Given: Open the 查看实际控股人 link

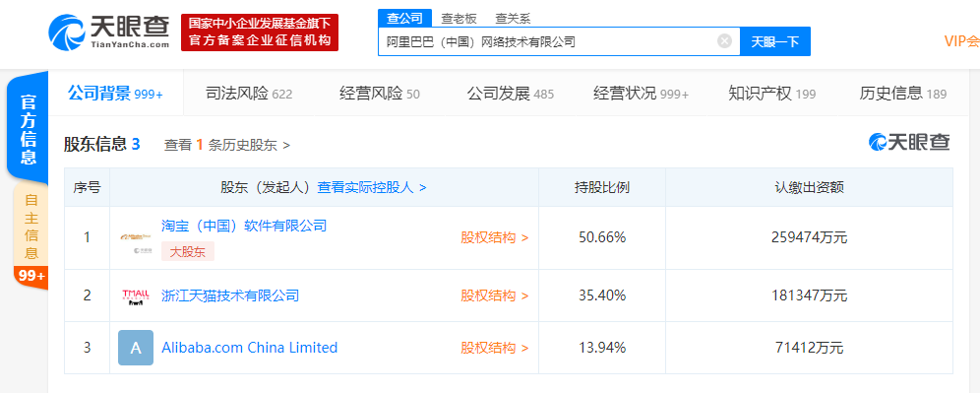Looking at the screenshot, I should tap(372, 187).
